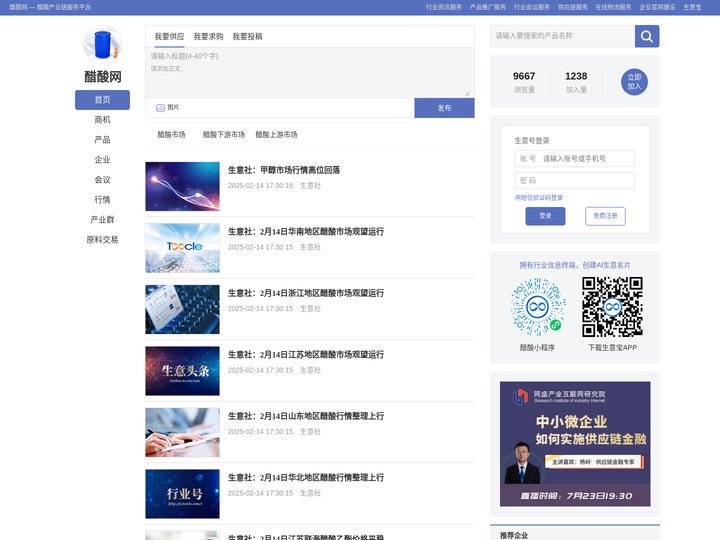Click the 9667 浏览量 counter
Screen dimensions: 720x540
[524, 82]
